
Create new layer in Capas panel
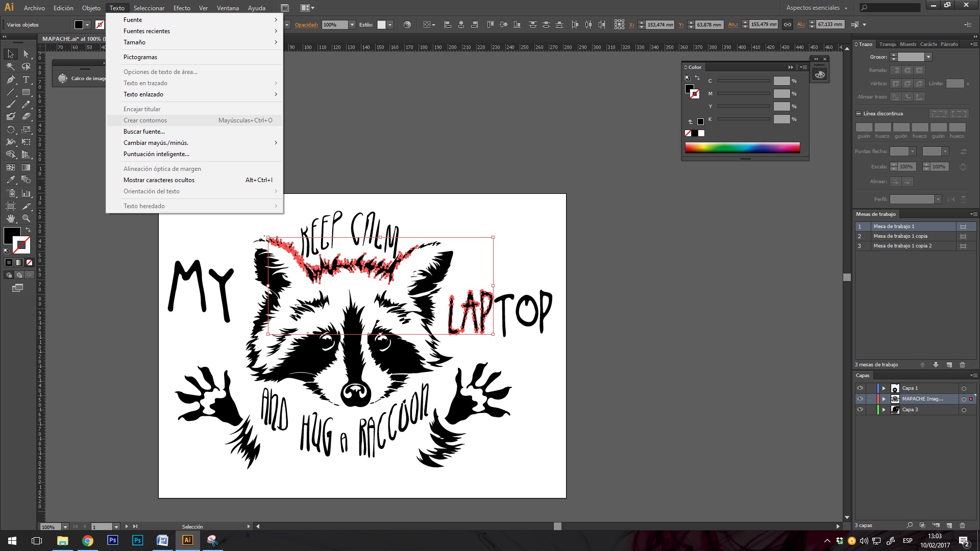[x=949, y=525]
